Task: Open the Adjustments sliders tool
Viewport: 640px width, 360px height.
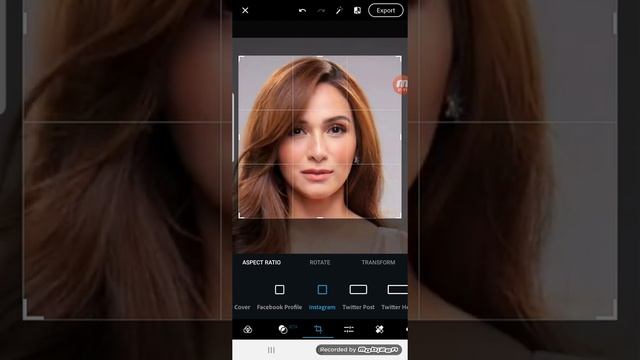Action: tap(349, 329)
